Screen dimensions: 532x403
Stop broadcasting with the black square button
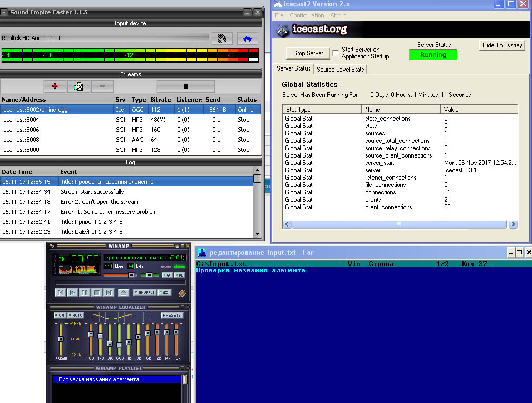[185, 86]
